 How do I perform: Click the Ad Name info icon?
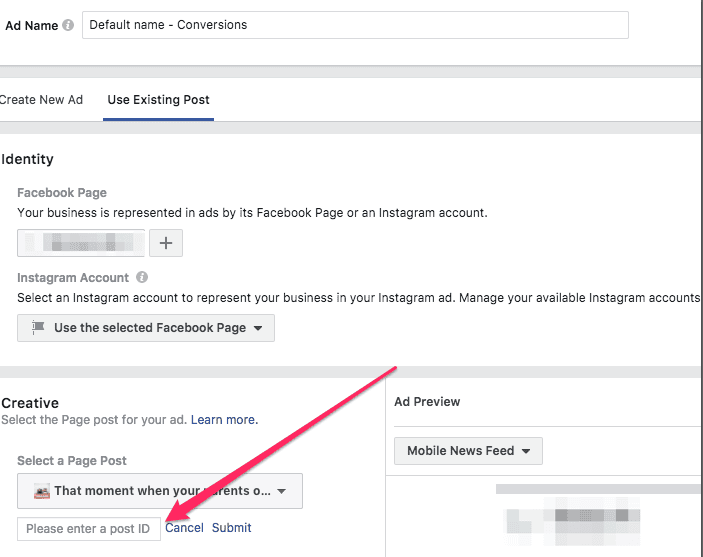[x=68, y=25]
